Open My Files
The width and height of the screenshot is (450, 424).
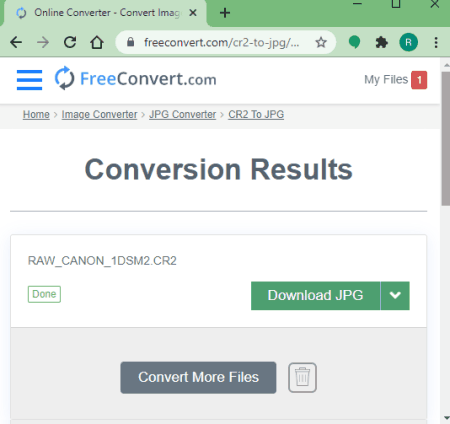pos(386,80)
